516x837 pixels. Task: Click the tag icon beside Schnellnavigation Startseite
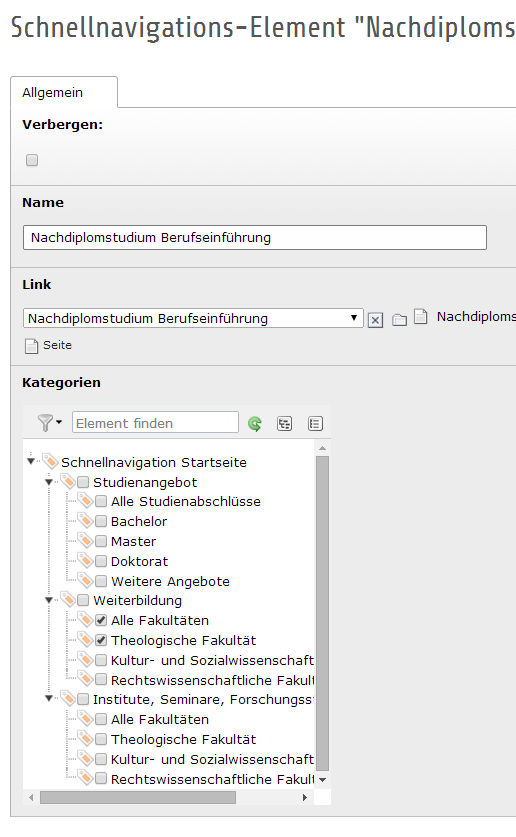pos(50,461)
